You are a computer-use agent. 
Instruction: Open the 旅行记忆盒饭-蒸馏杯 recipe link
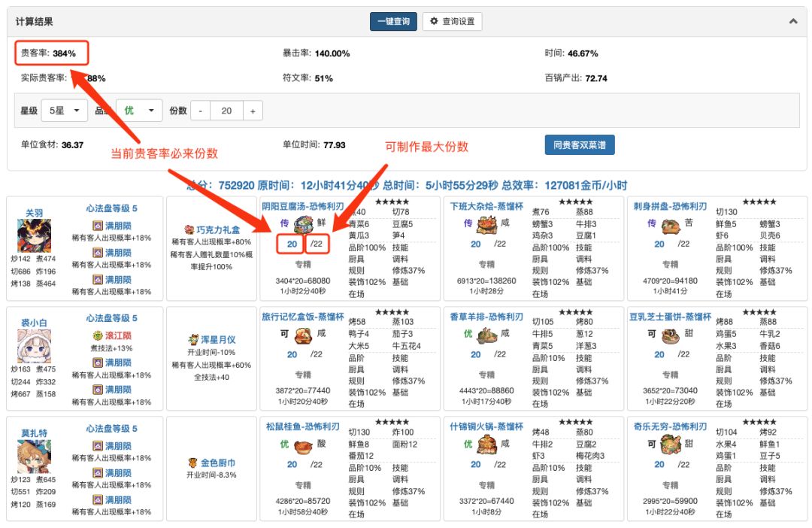[x=303, y=317]
